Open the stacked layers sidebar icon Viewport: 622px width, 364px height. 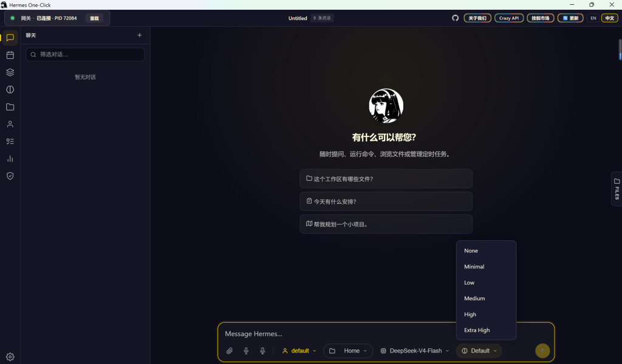[10, 72]
